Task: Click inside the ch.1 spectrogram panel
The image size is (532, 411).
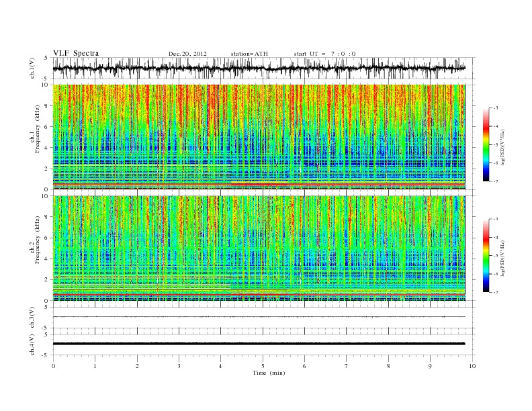Action: [x=259, y=137]
